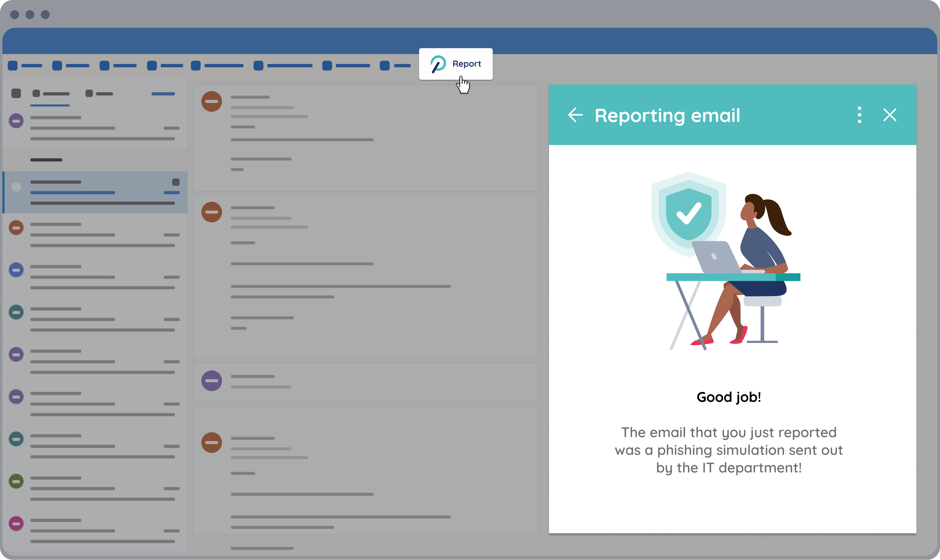Close the Reporting email panel
Screen dimensions: 940x560
[890, 115]
